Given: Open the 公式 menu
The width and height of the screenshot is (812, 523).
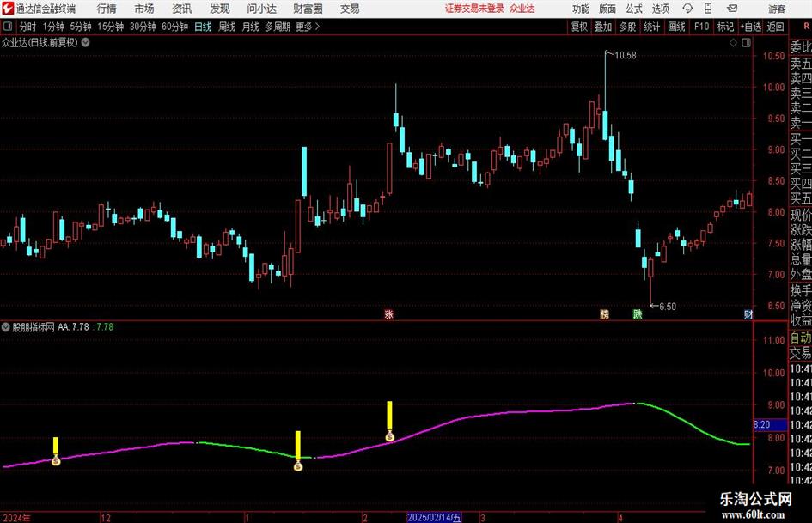Looking at the screenshot, I should [x=634, y=9].
